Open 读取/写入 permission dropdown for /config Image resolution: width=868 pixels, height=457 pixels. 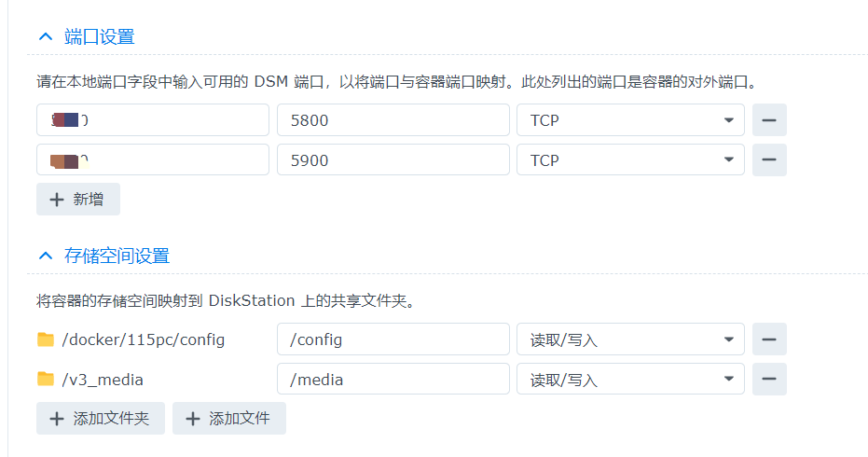pos(630,339)
